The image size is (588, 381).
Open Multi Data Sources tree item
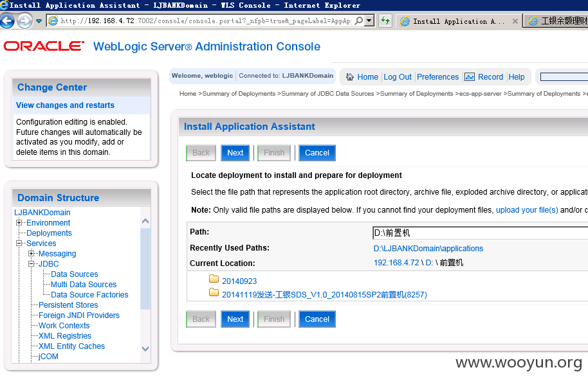pos(84,285)
